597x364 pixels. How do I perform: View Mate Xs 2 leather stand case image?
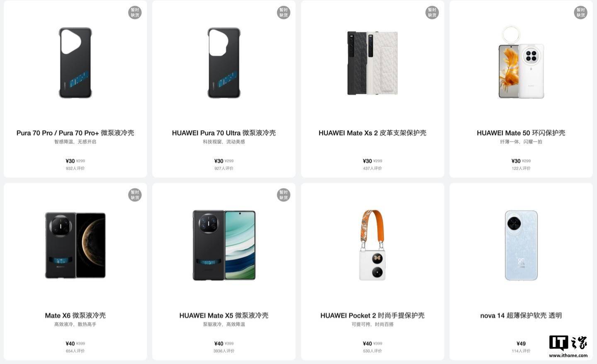coord(373,63)
